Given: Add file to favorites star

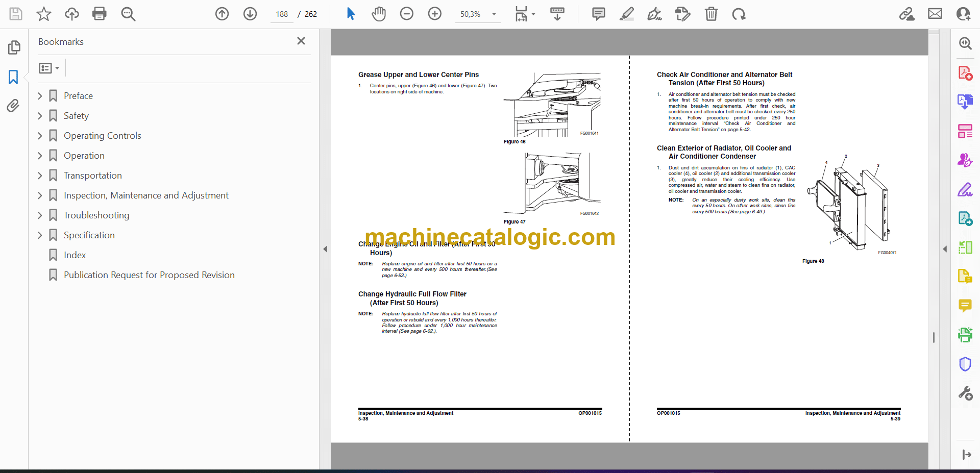Looking at the screenshot, I should click(x=44, y=14).
